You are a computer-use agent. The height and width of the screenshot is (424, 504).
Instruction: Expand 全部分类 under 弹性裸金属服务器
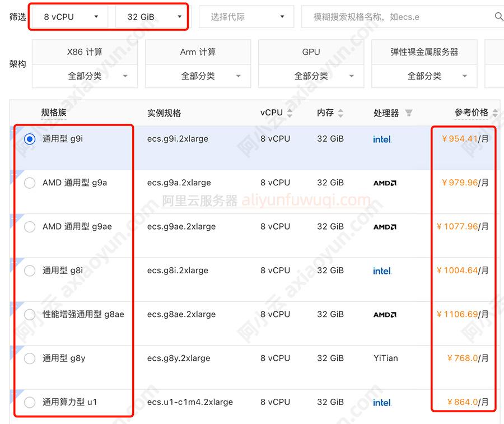point(424,76)
